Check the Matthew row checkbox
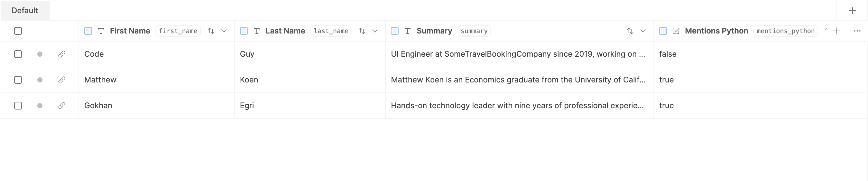Viewport: 868px width, 181px height. (18, 80)
